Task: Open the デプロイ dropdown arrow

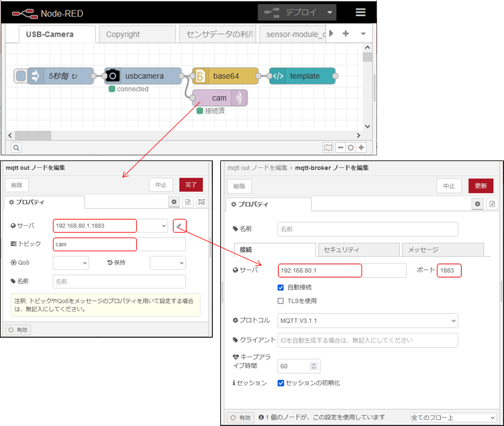Action: pyautogui.click(x=330, y=12)
